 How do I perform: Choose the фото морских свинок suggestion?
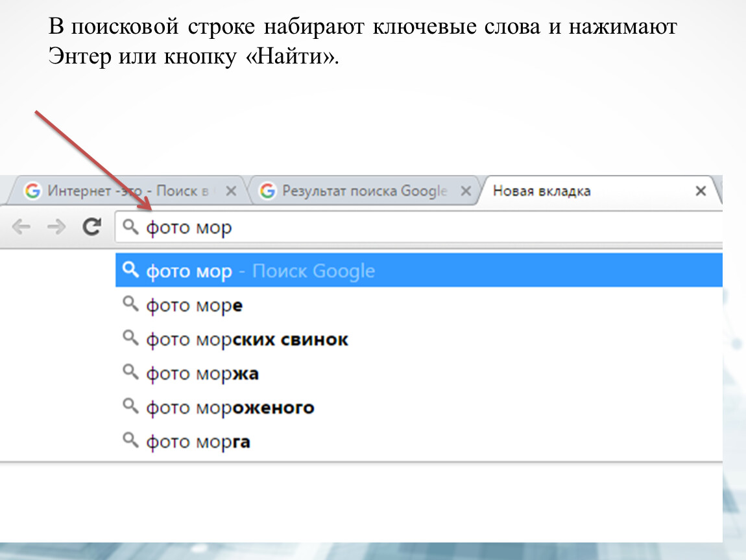click(418, 339)
